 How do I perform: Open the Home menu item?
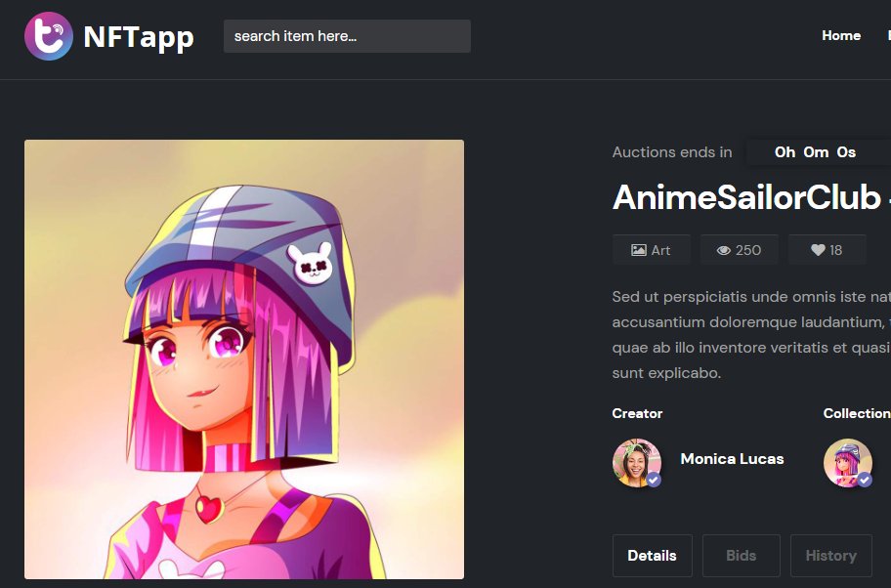click(841, 35)
